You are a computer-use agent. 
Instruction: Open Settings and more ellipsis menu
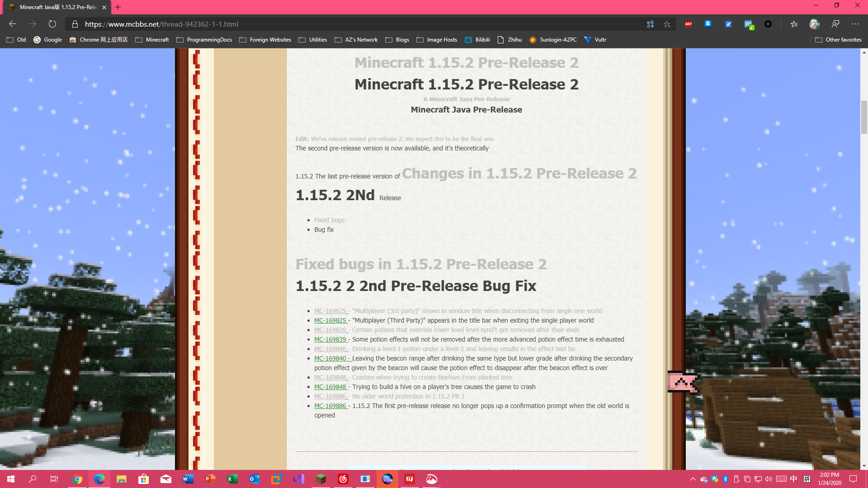855,24
